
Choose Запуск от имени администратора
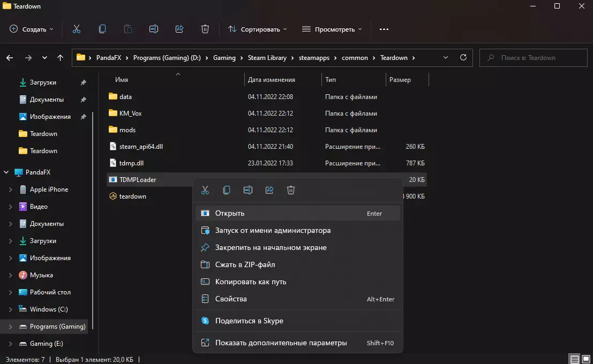273,230
